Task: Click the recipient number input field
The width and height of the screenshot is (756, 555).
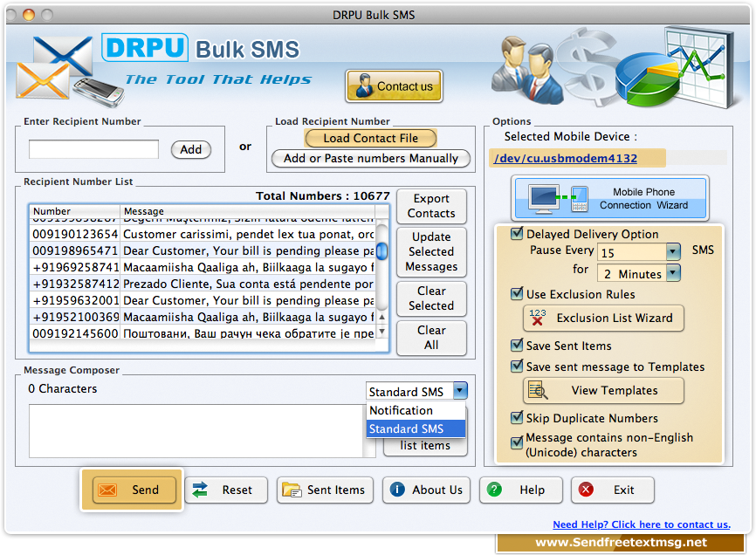Action: pos(93,149)
